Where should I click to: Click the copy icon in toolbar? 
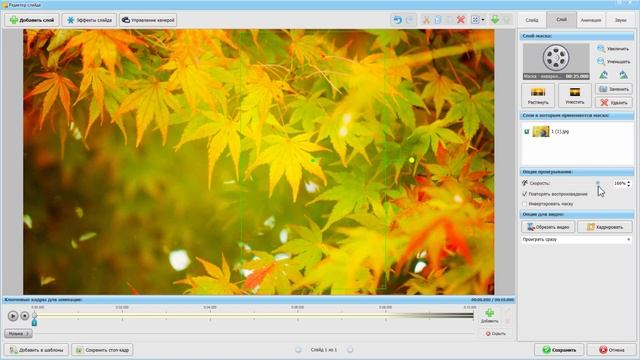(438, 20)
